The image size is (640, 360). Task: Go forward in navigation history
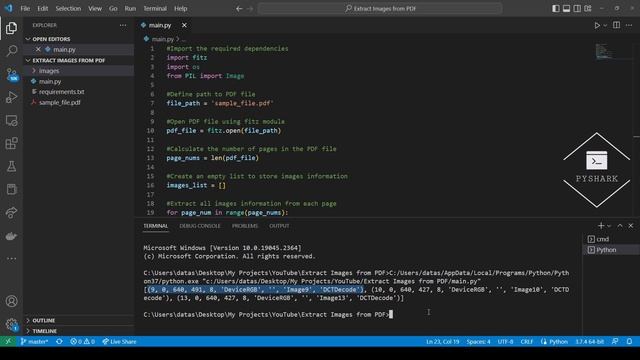click(x=250, y=9)
